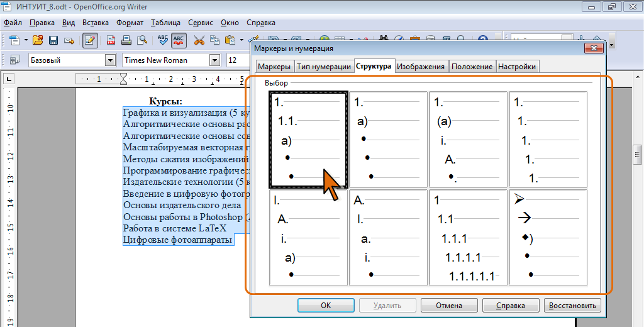Click the font size field showing 12
Screen dimensions: 644x327
coord(238,60)
